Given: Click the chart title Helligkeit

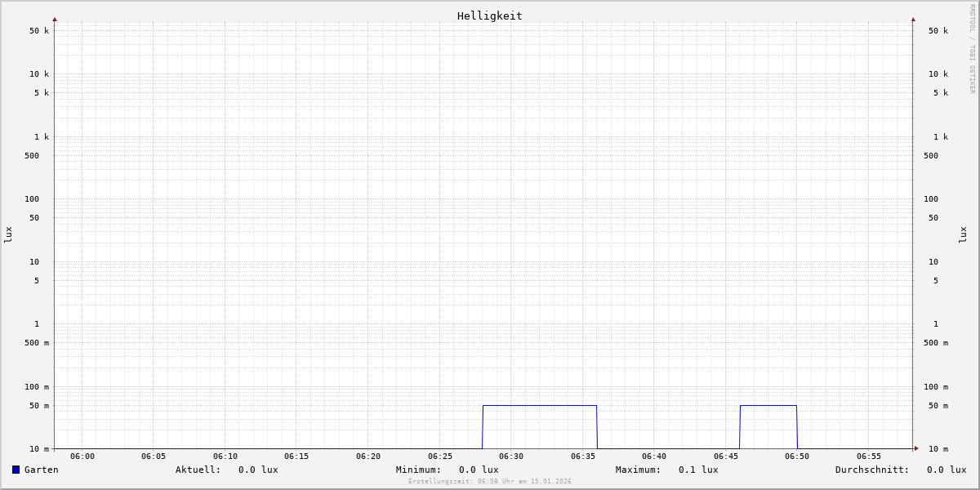Looking at the screenshot, I should tap(490, 16).
